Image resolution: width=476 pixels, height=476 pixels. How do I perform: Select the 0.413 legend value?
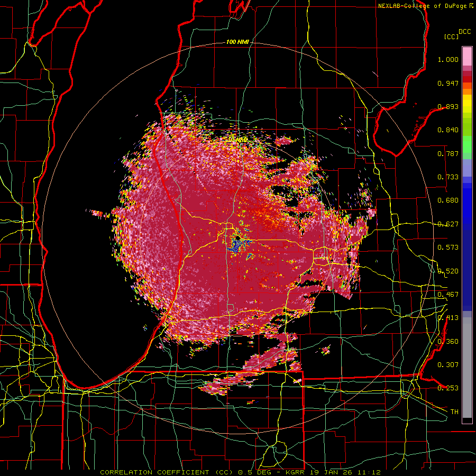(448, 318)
